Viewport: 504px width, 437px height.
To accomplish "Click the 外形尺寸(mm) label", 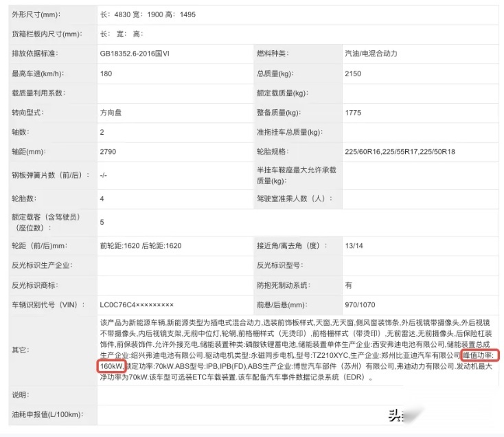I will pyautogui.click(x=36, y=15).
